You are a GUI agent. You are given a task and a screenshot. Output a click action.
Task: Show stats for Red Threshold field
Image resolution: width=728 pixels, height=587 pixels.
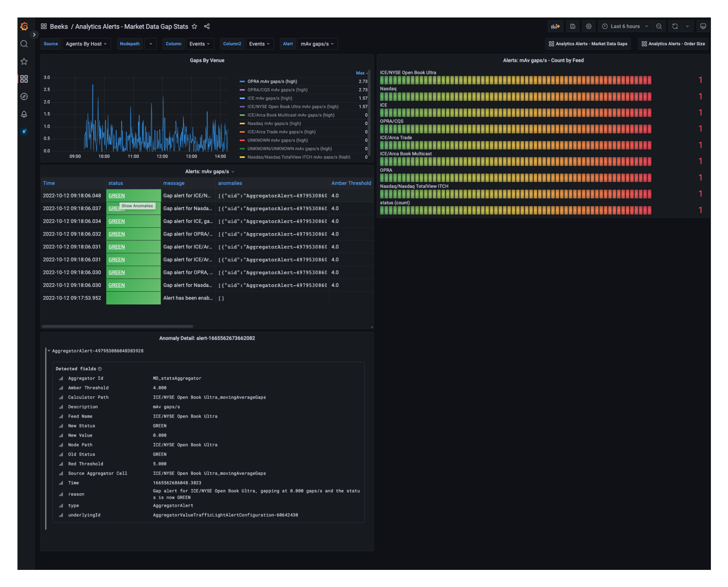(x=61, y=464)
